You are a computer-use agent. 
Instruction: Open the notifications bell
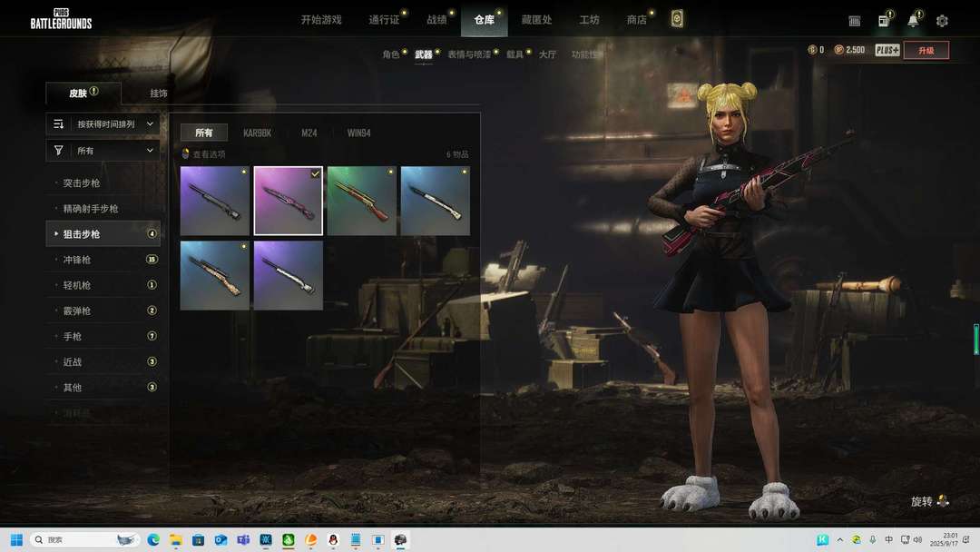coord(913,21)
